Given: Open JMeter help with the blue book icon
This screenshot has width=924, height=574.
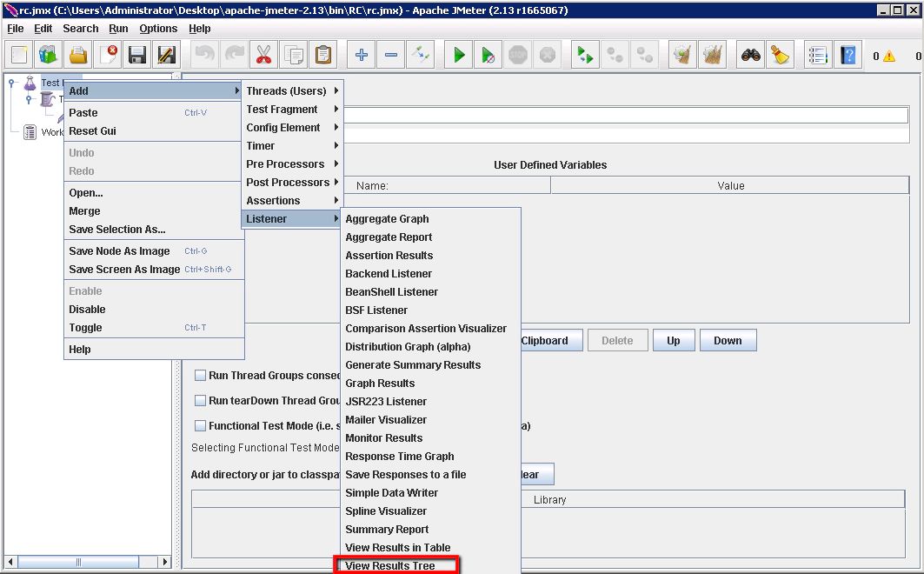Looking at the screenshot, I should 848,54.
